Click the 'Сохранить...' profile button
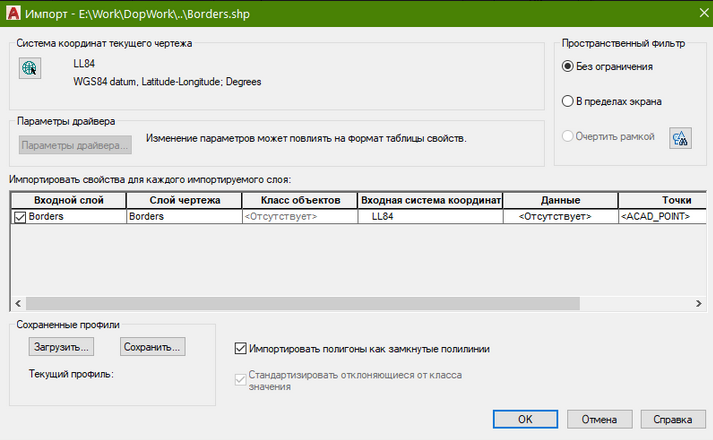713x440 pixels. pos(153,347)
